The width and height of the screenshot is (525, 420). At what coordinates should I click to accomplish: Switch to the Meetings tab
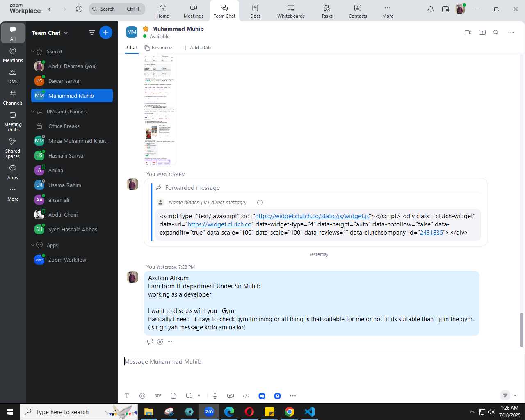pyautogui.click(x=194, y=11)
